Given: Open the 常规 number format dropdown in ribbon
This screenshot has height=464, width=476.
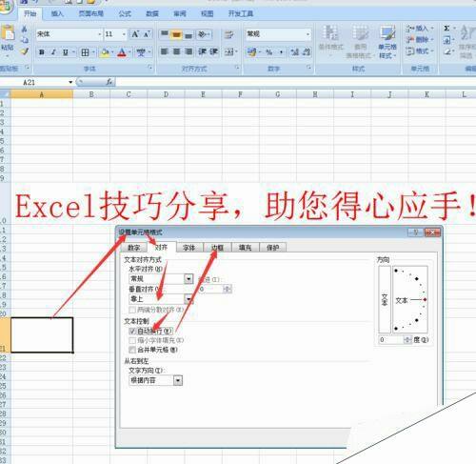Looking at the screenshot, I should click(x=307, y=34).
